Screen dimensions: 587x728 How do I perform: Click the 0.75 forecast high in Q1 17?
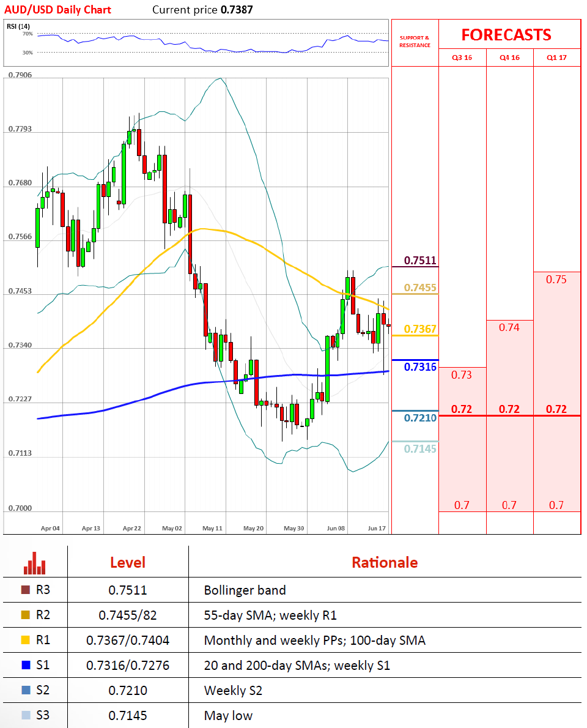(556, 280)
